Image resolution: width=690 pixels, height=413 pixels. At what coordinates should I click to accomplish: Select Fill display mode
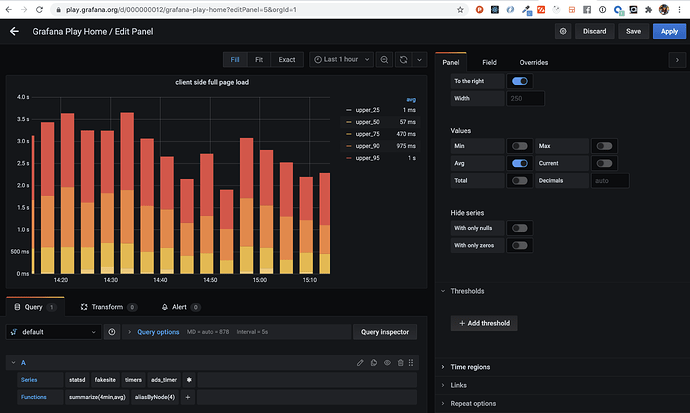click(x=235, y=59)
